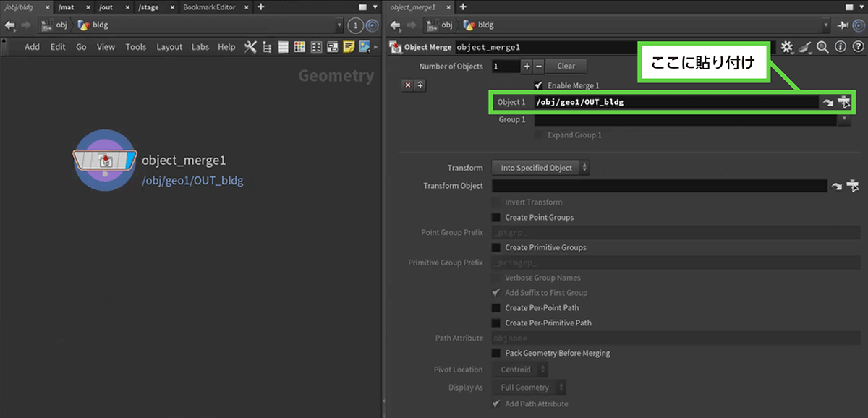868x418 pixels.
Task: Click the parameter gear settings icon
Action: [787, 47]
